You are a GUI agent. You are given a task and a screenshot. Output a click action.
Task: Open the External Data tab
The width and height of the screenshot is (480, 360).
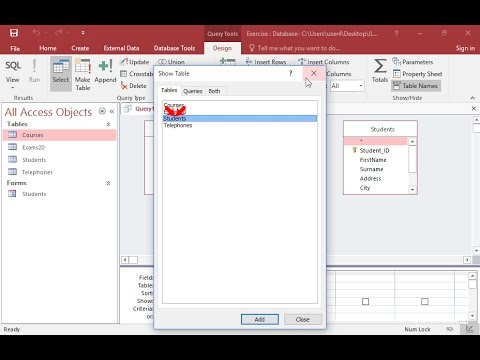click(x=121, y=48)
